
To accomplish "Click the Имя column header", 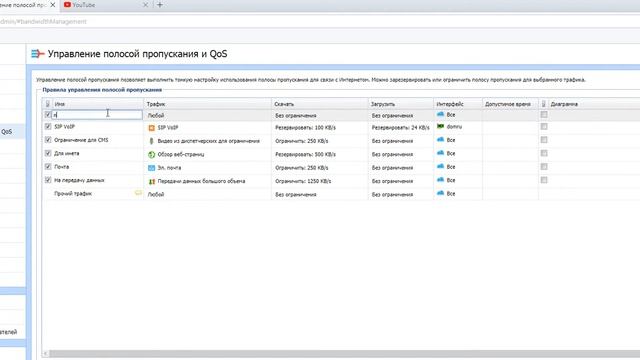I will click(x=97, y=104).
